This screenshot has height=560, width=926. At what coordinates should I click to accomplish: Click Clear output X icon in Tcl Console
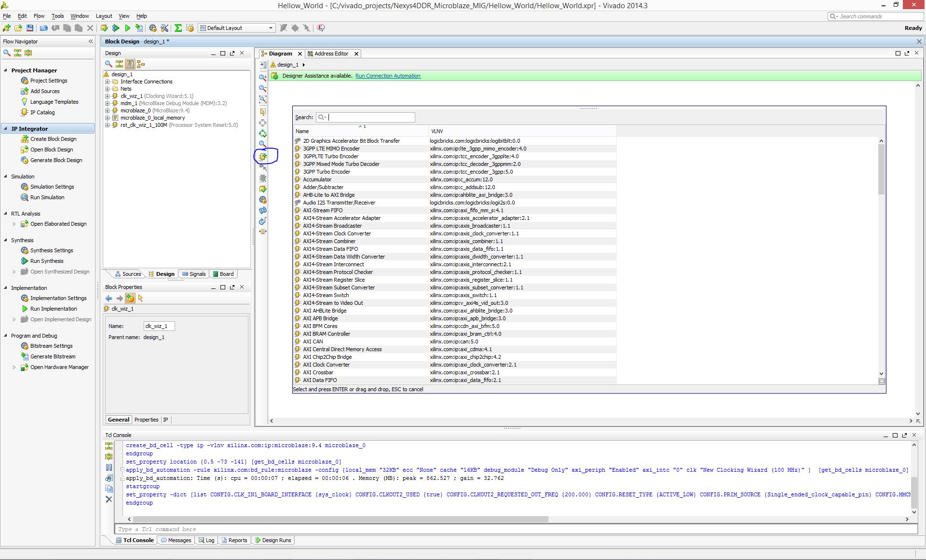point(109,499)
